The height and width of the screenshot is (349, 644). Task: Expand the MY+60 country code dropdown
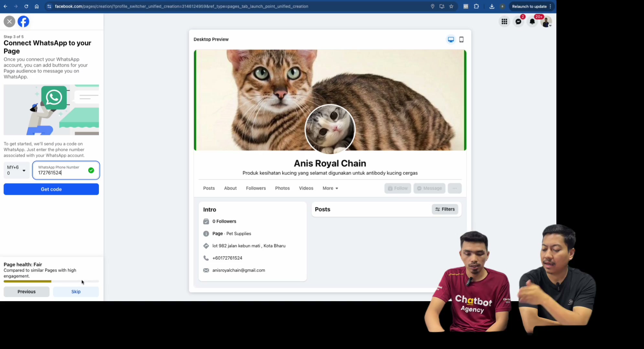click(x=17, y=170)
